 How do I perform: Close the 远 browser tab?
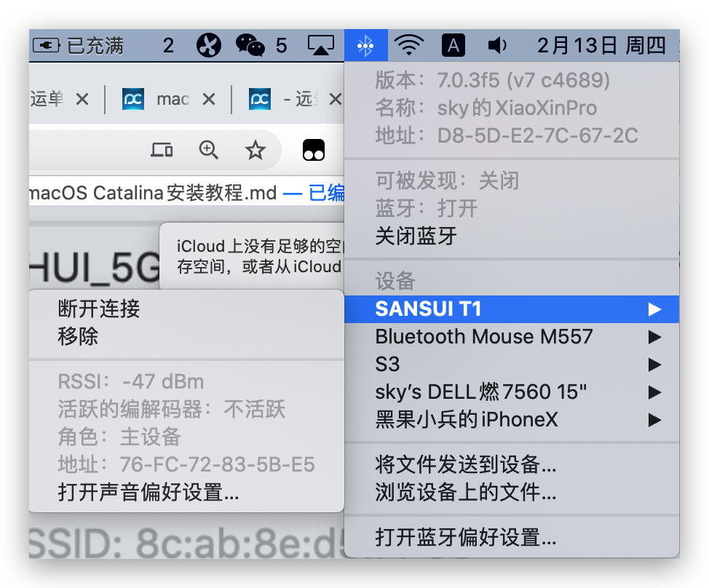(335, 99)
